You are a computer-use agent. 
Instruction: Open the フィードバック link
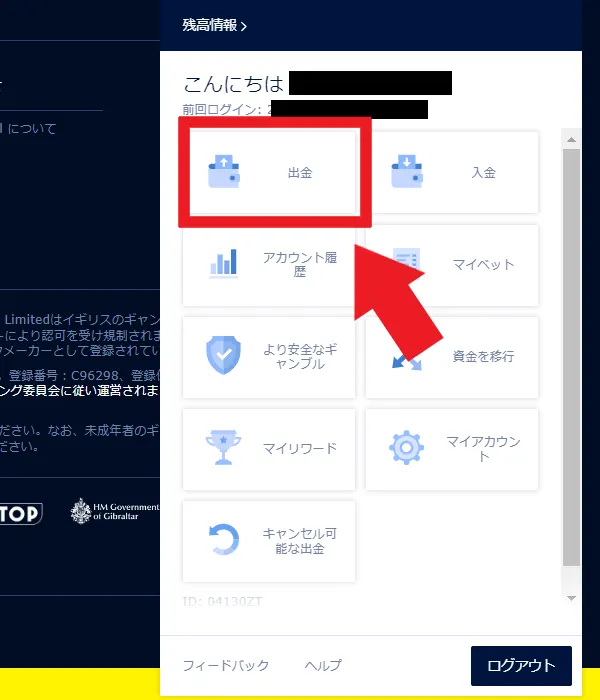coord(226,665)
